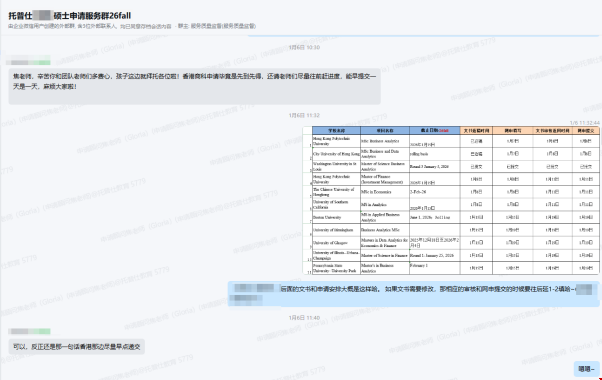Select the blue message about 后面的文书和申请安排

(413, 294)
